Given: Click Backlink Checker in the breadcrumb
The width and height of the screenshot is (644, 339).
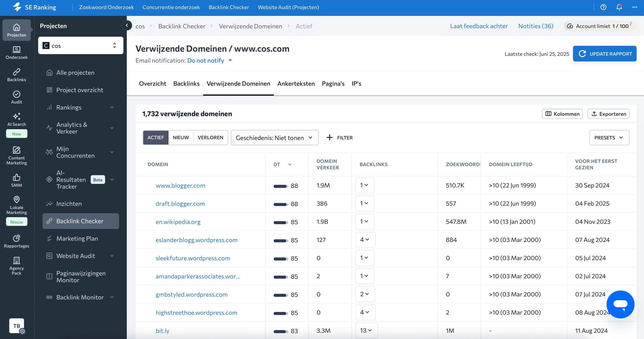Looking at the screenshot, I should (182, 26).
